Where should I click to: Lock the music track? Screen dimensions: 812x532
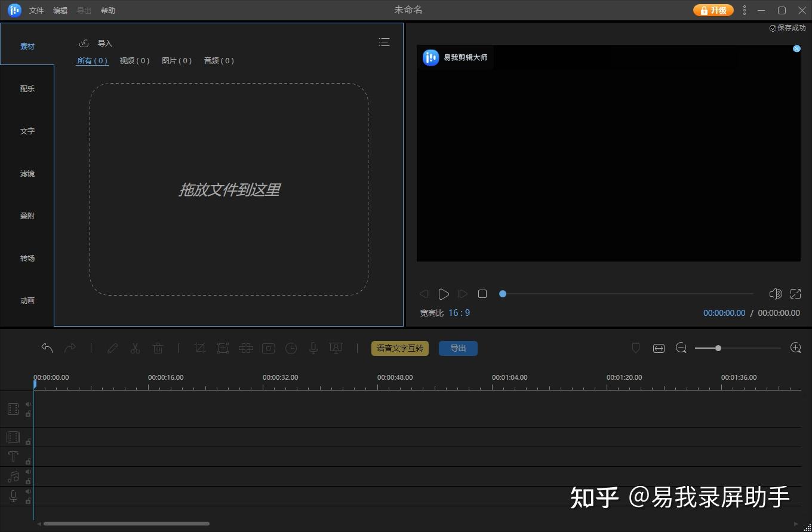point(28,481)
